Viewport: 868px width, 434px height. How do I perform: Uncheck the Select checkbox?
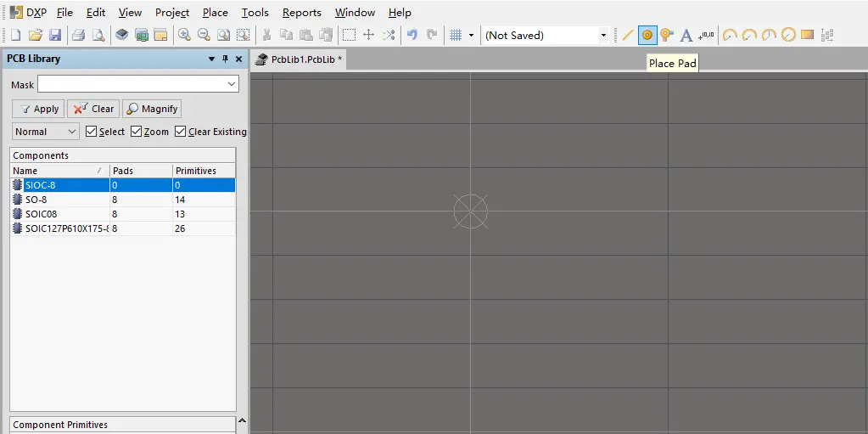tap(92, 132)
